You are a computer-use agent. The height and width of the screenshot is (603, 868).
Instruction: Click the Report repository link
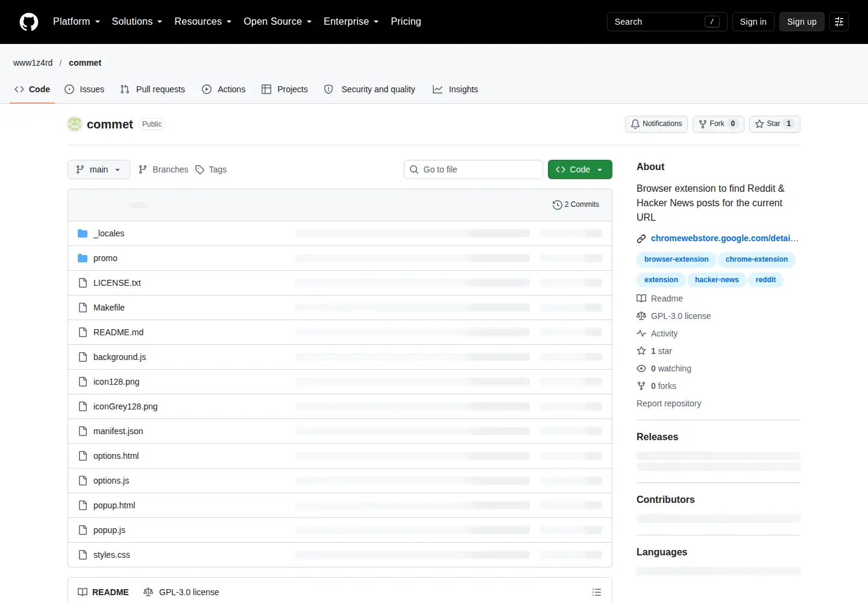point(669,403)
